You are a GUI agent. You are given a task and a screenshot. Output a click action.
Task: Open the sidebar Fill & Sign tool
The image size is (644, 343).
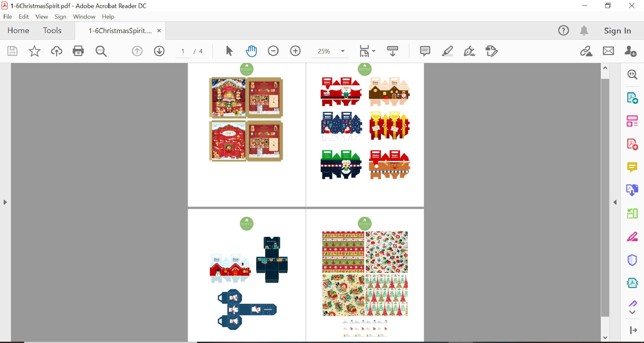coord(632,237)
